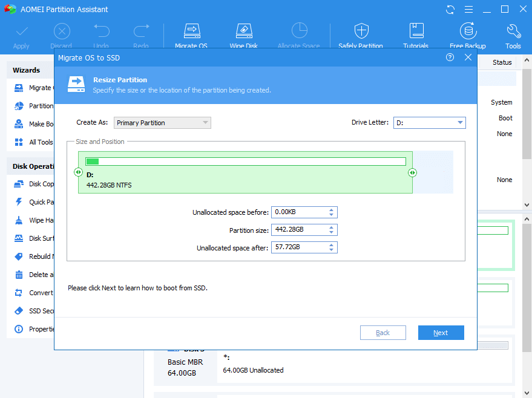The image size is (532, 398).
Task: Click the disk map scrollbar up arrow
Action: pos(527,220)
